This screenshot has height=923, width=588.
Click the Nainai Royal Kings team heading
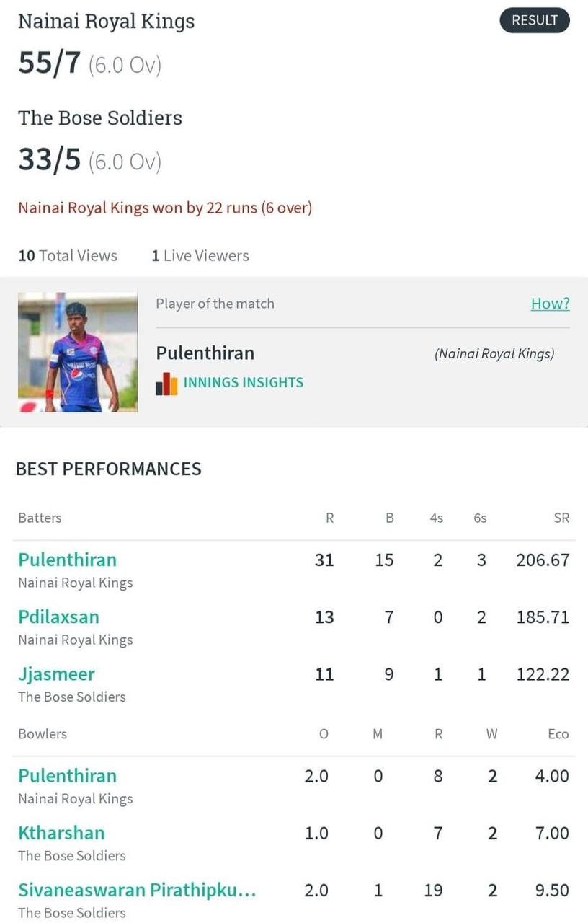point(106,22)
